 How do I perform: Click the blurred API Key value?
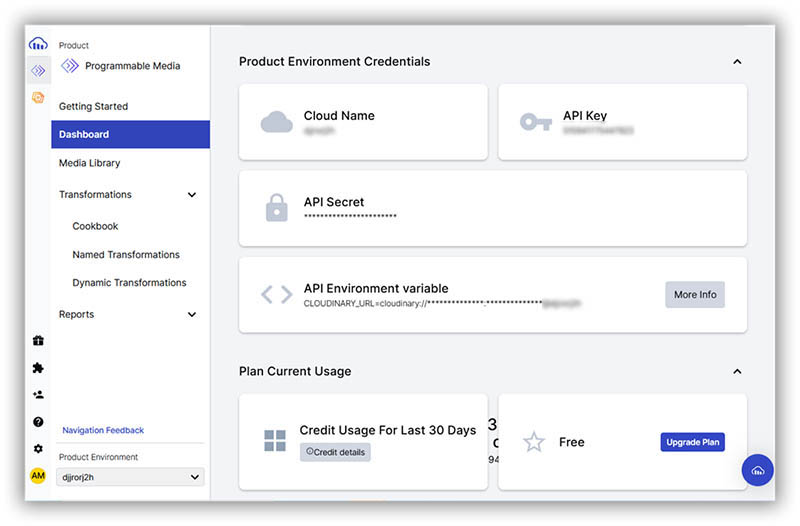pyautogui.click(x=598, y=131)
